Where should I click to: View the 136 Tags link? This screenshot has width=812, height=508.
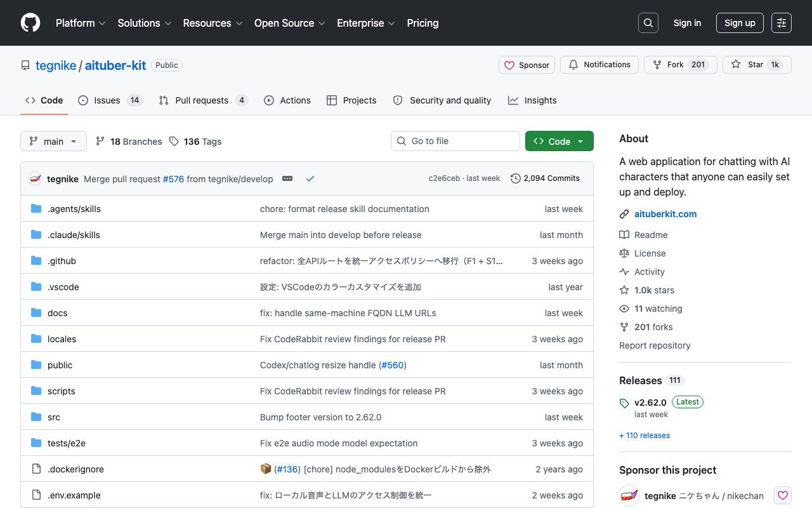[x=195, y=142]
